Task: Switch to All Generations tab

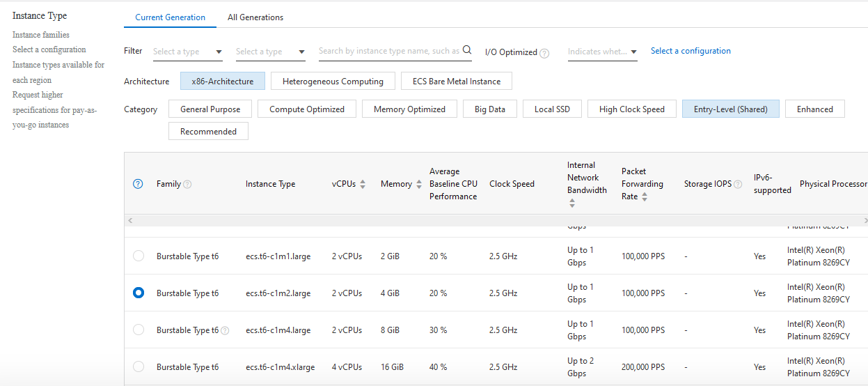Action: 255,17
